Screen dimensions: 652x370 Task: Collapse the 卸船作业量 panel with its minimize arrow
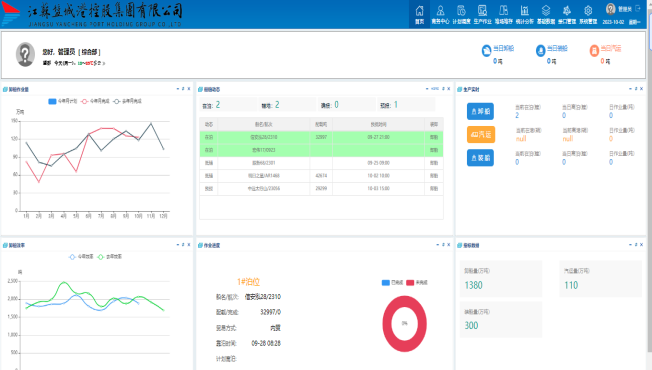pos(178,89)
